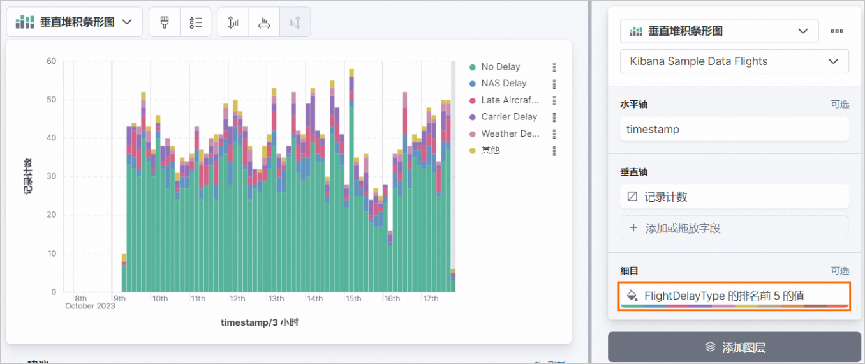Screen dimensions: 865x364
Task: Open options menu for No Delay legend
Action: pyautogui.click(x=554, y=67)
